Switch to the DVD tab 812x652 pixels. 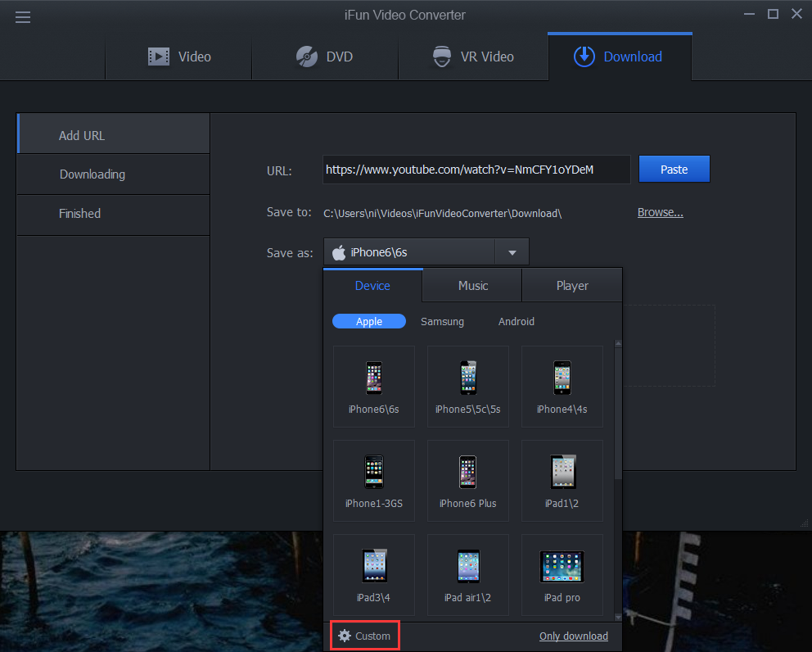pyautogui.click(x=325, y=57)
